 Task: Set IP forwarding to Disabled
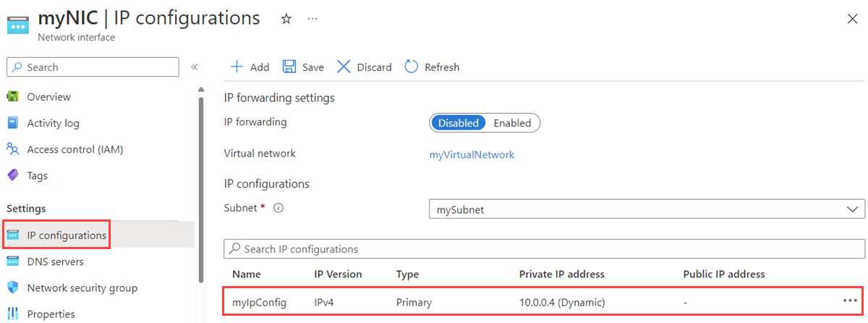(459, 123)
